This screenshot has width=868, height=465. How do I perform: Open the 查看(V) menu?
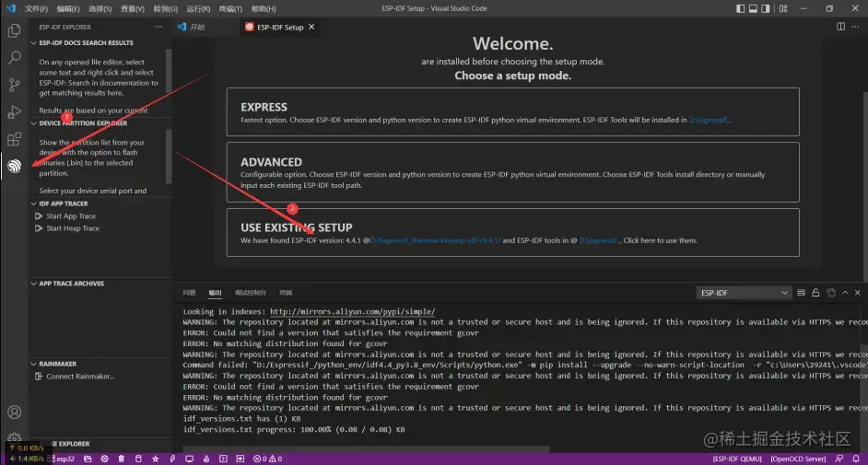click(x=133, y=9)
